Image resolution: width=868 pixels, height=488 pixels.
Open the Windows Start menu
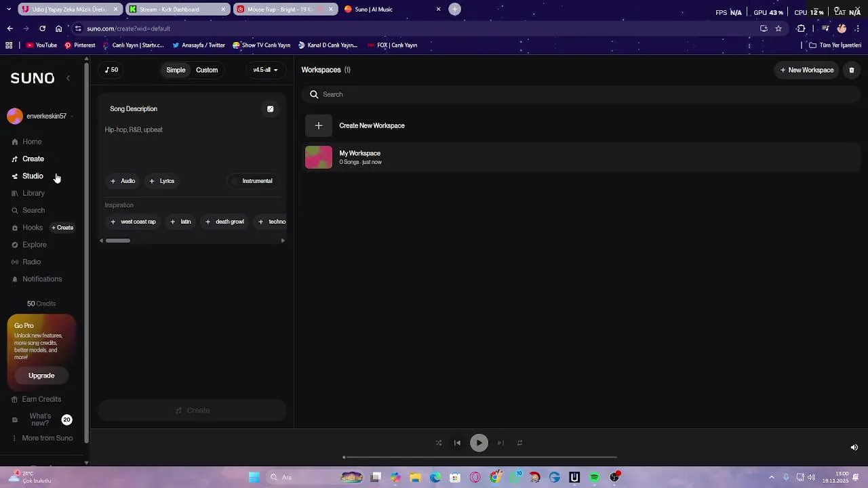[254, 478]
